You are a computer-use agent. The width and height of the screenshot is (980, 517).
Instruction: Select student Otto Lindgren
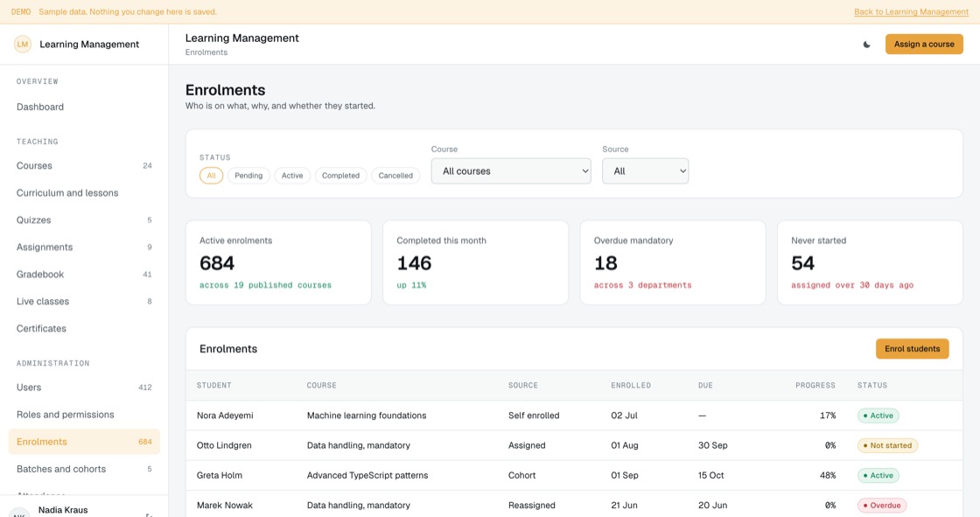(x=224, y=446)
